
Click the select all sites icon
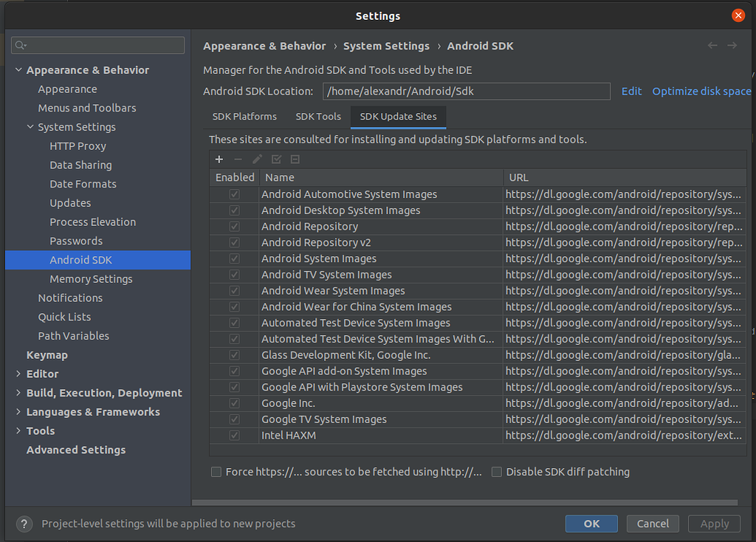click(x=276, y=159)
